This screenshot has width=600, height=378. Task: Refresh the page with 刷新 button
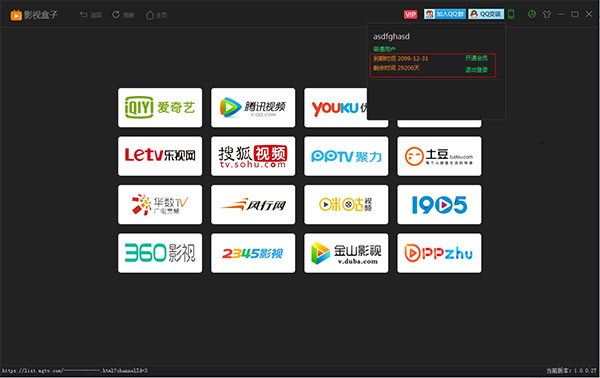pos(123,15)
